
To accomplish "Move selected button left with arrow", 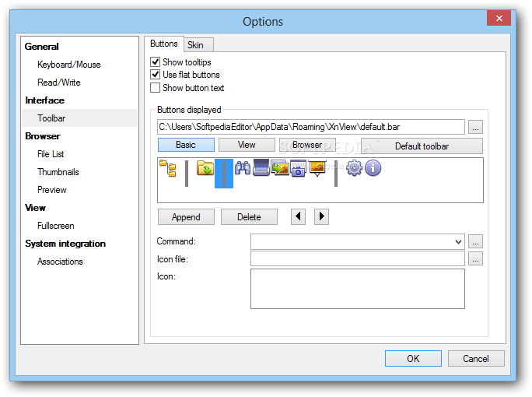I will point(298,216).
